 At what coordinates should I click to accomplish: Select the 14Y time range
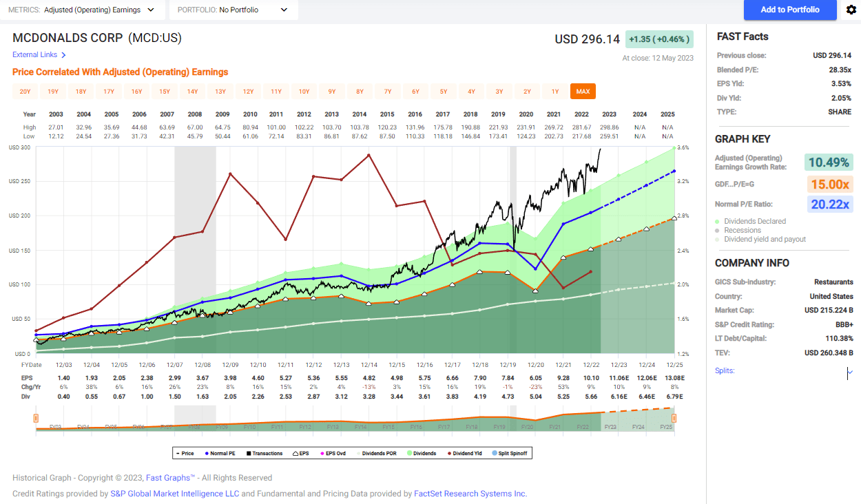[192, 92]
